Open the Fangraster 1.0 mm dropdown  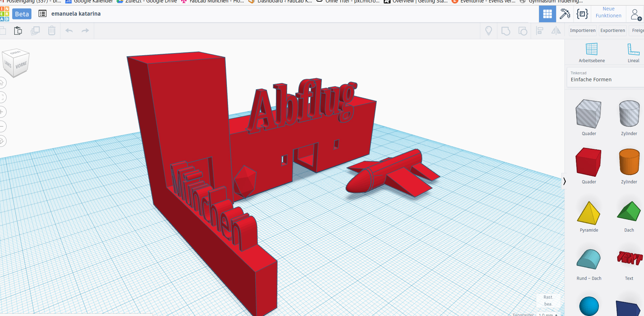click(x=548, y=314)
